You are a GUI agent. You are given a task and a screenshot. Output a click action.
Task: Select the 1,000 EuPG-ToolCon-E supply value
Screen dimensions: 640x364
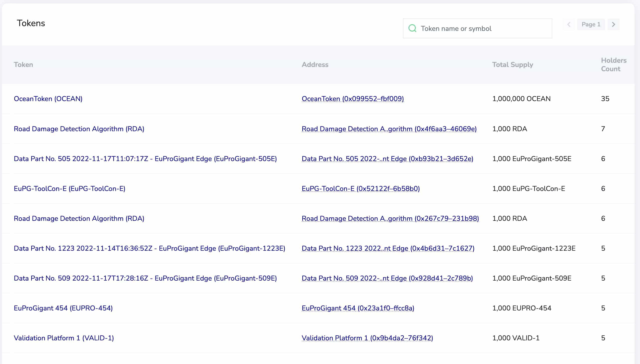click(x=528, y=188)
